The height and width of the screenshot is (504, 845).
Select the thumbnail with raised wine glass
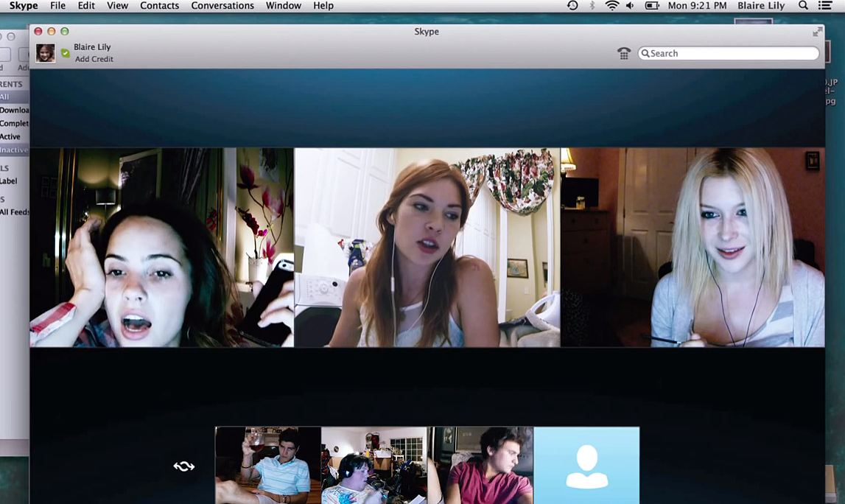pyautogui.click(x=268, y=465)
